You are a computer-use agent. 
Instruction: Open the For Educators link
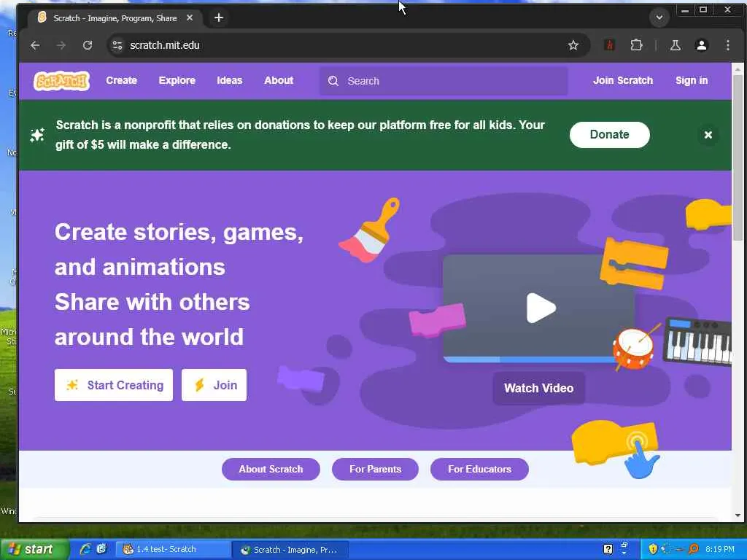[x=479, y=469]
